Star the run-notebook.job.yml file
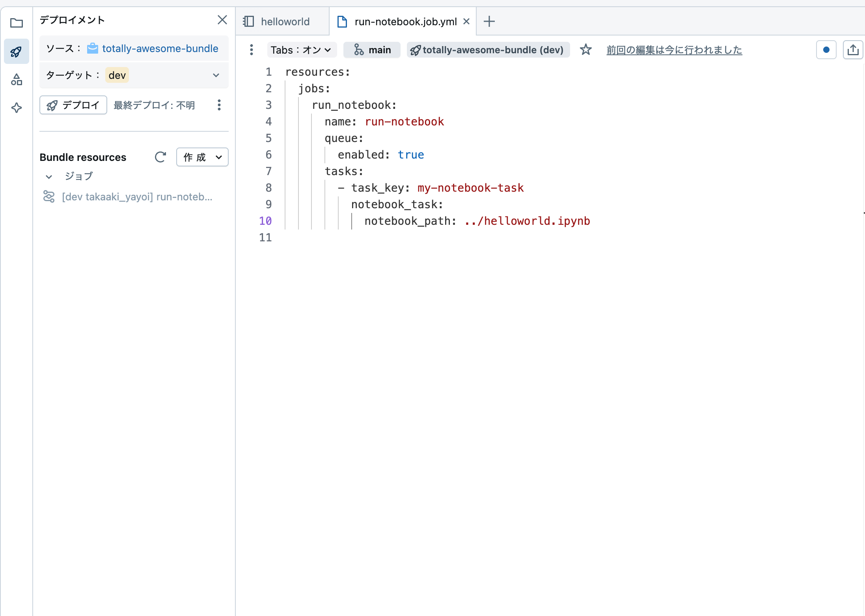The width and height of the screenshot is (865, 616). [x=586, y=50]
